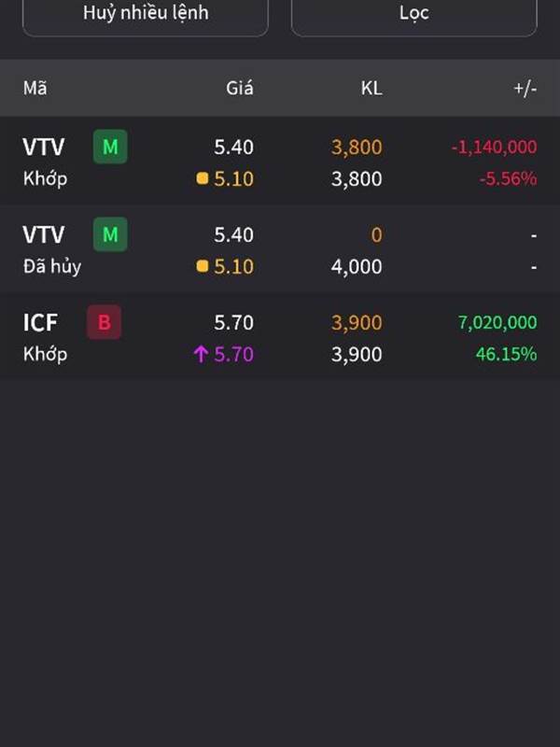560x747 pixels.
Task: Tap the KL column header
Action: click(371, 88)
